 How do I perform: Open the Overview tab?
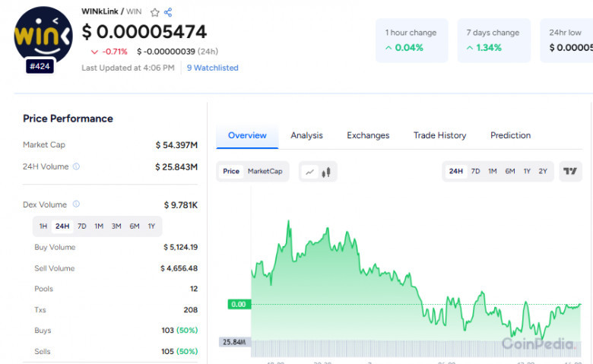coord(247,135)
